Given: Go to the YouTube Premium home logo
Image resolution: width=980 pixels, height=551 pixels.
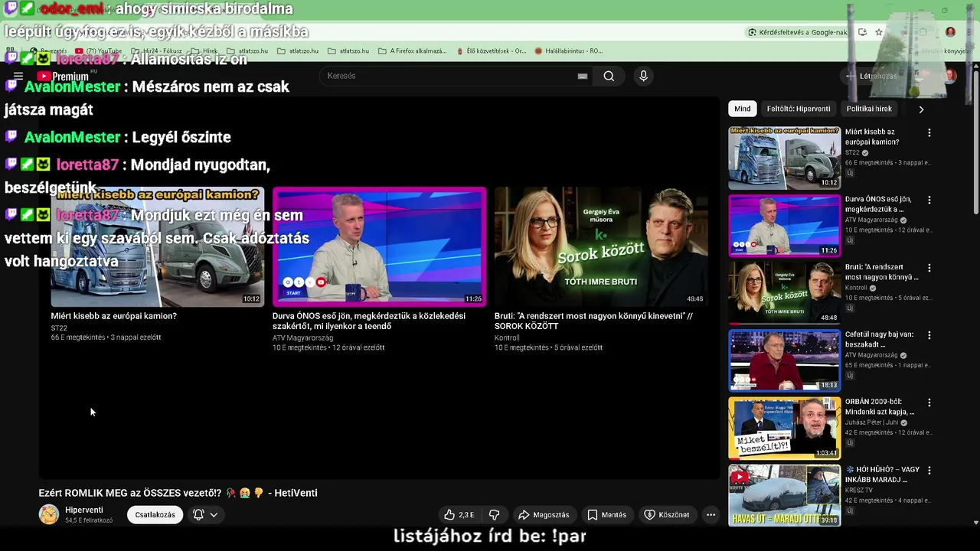Looking at the screenshot, I should point(63,76).
